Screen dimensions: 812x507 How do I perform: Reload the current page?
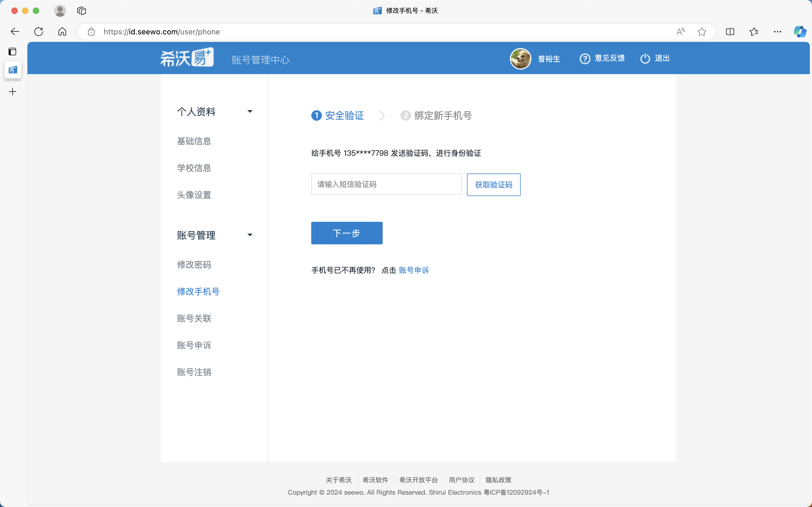(39, 31)
